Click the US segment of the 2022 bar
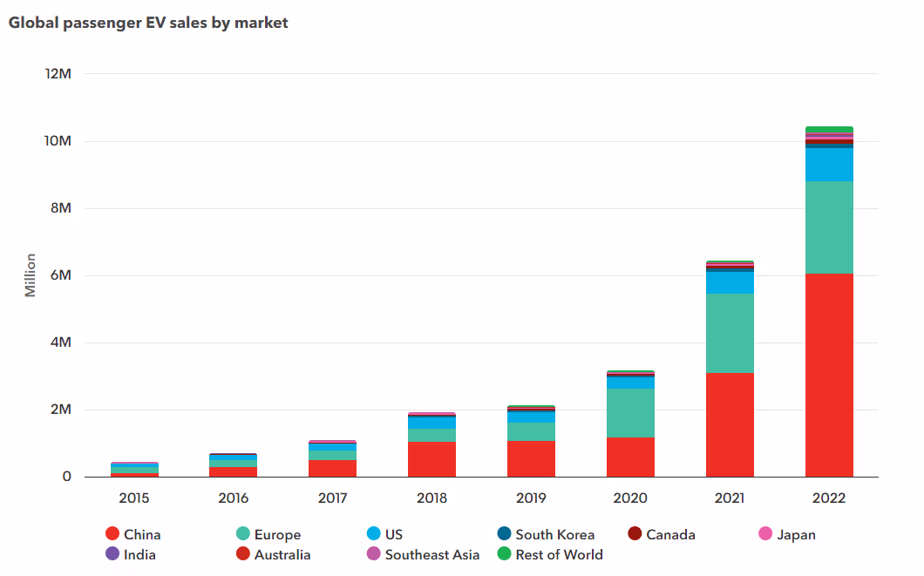Viewport: 924px width, 576px height. click(x=829, y=165)
